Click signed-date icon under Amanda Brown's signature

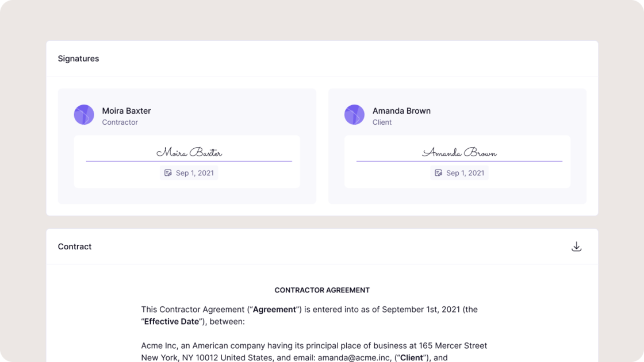coord(438,173)
